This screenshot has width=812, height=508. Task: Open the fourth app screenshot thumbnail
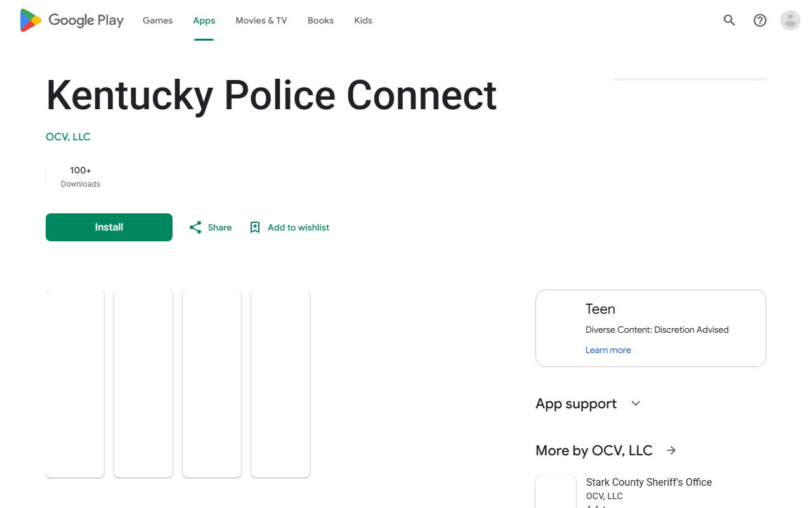click(x=280, y=384)
